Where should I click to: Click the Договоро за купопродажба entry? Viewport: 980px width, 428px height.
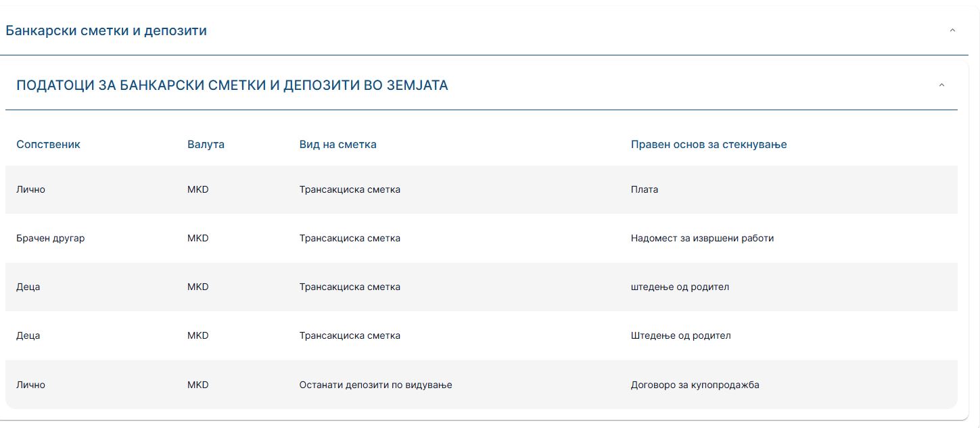pos(695,385)
